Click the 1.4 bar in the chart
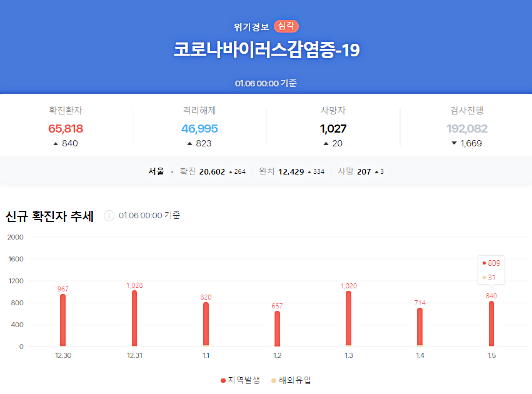Viewport: 532px width, 394px height. [x=420, y=327]
